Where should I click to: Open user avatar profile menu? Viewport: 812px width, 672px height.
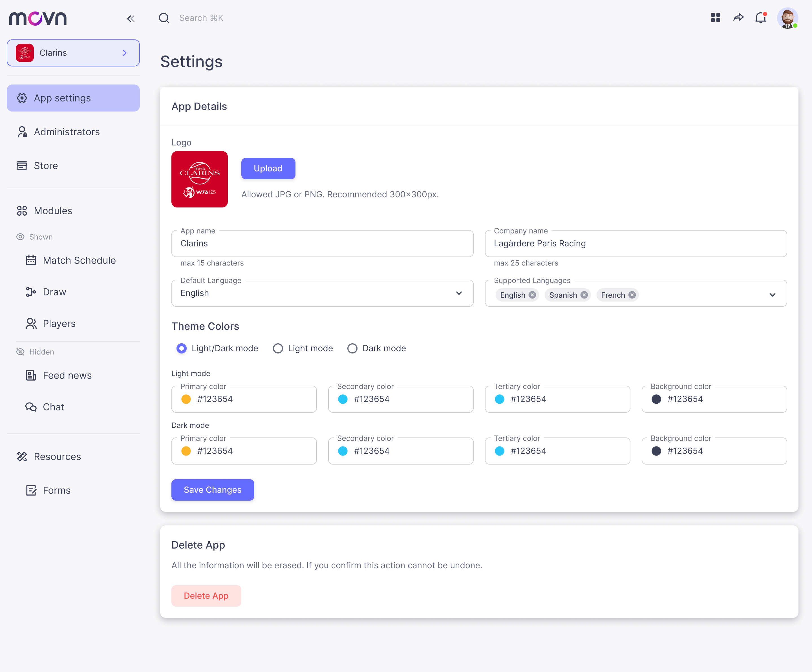(x=787, y=18)
